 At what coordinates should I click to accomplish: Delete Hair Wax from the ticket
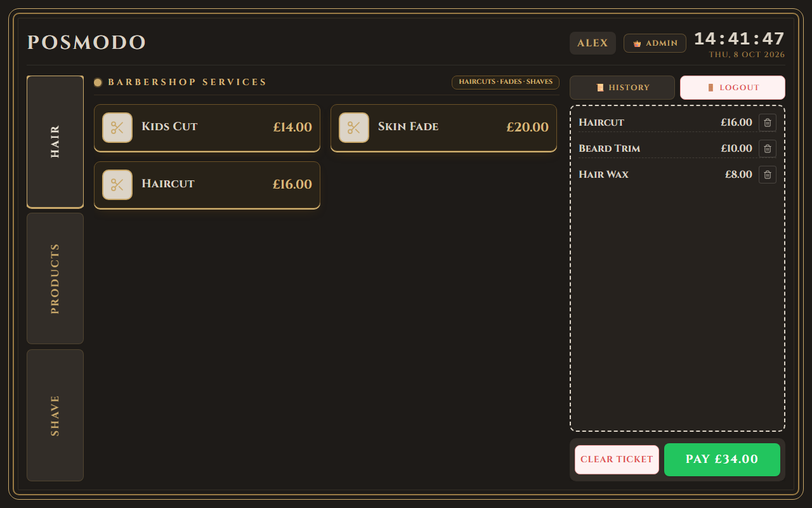(x=768, y=175)
